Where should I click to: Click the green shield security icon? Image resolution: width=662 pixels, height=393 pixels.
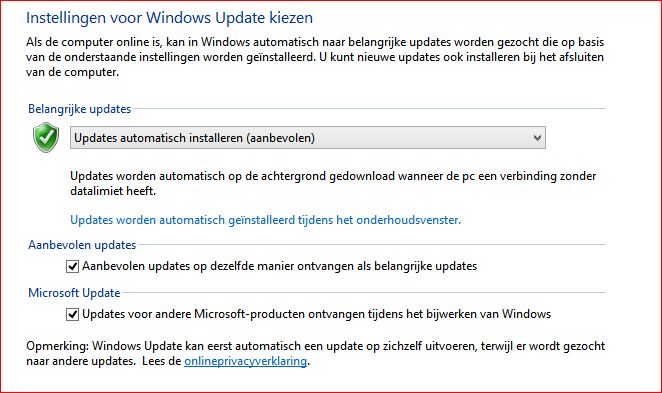click(46, 138)
